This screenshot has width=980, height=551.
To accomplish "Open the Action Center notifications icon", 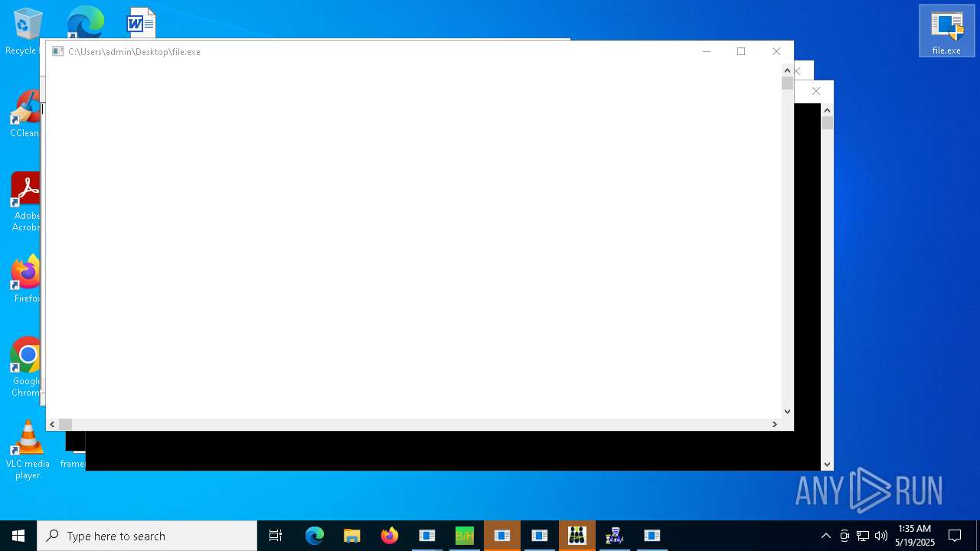I will pyautogui.click(x=955, y=536).
